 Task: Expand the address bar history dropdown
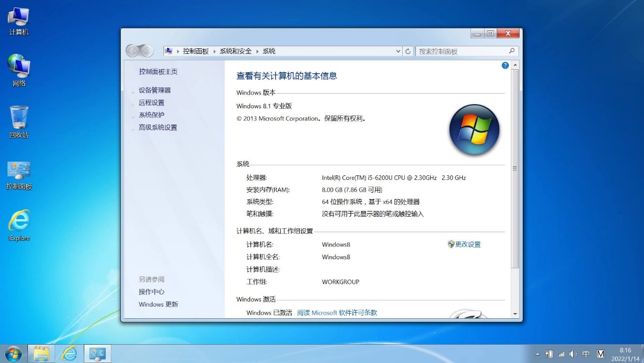pos(398,51)
